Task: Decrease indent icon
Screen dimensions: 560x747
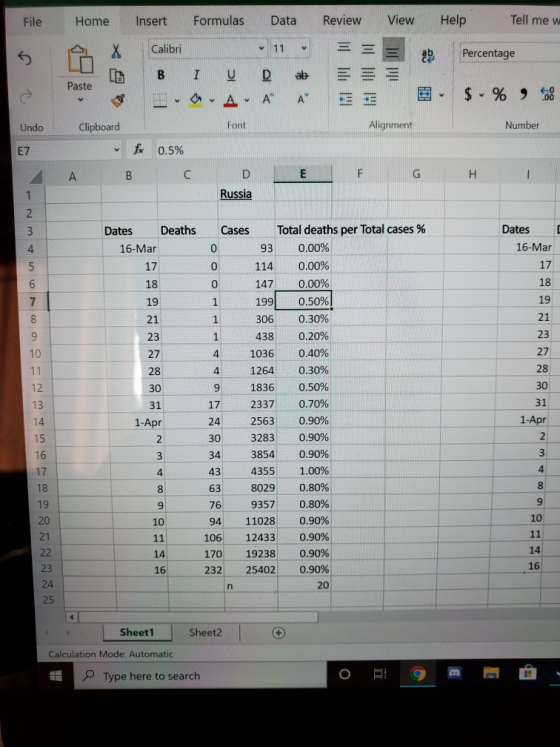Action: coord(346,99)
